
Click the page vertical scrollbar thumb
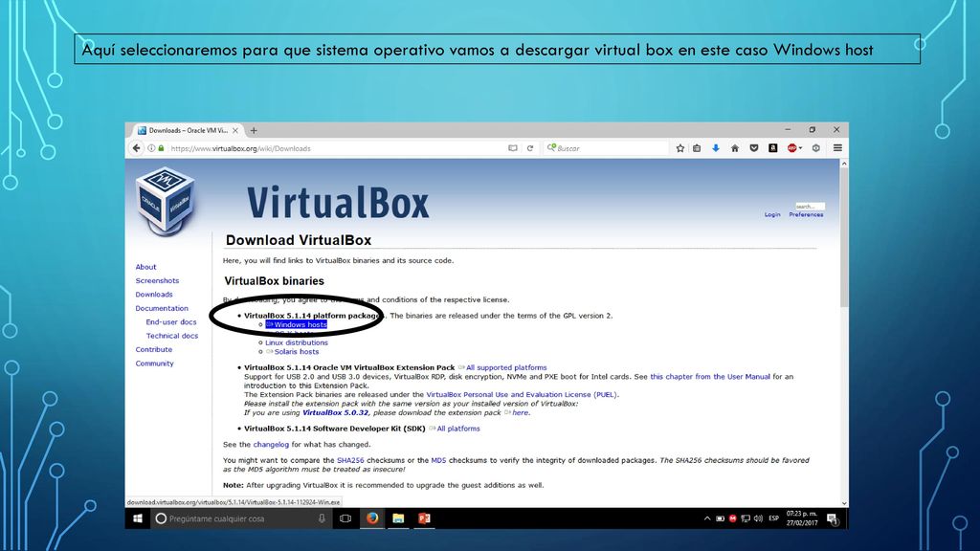[844, 237]
